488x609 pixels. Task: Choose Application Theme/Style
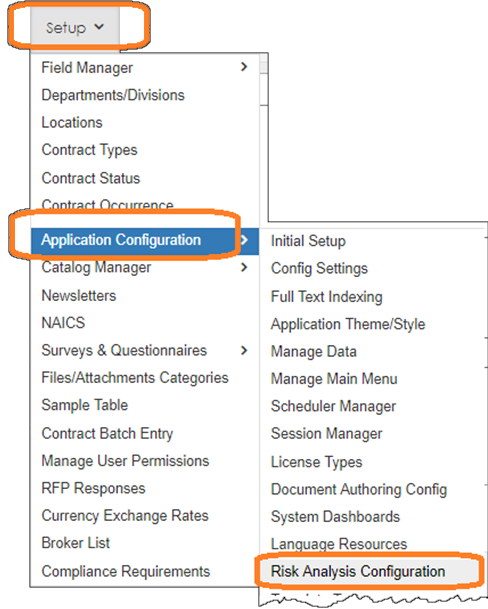pyautogui.click(x=348, y=324)
